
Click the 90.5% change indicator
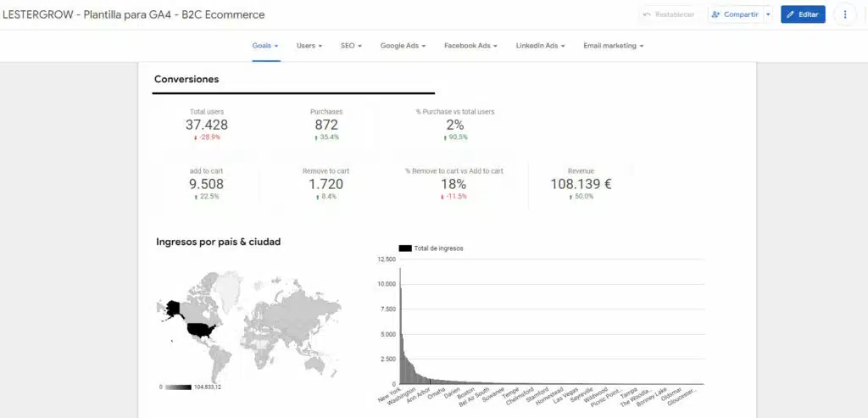(x=455, y=137)
